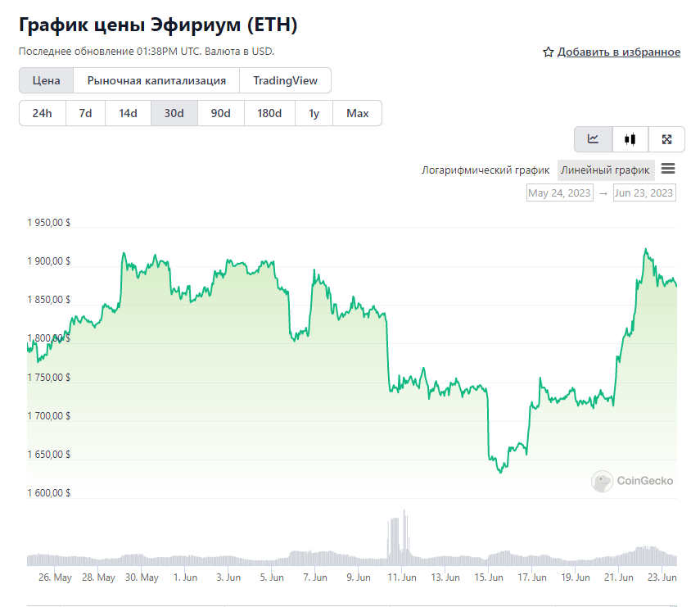Open chart hamburger menu icon
Screen dimensions: 700x607
pos(668,169)
